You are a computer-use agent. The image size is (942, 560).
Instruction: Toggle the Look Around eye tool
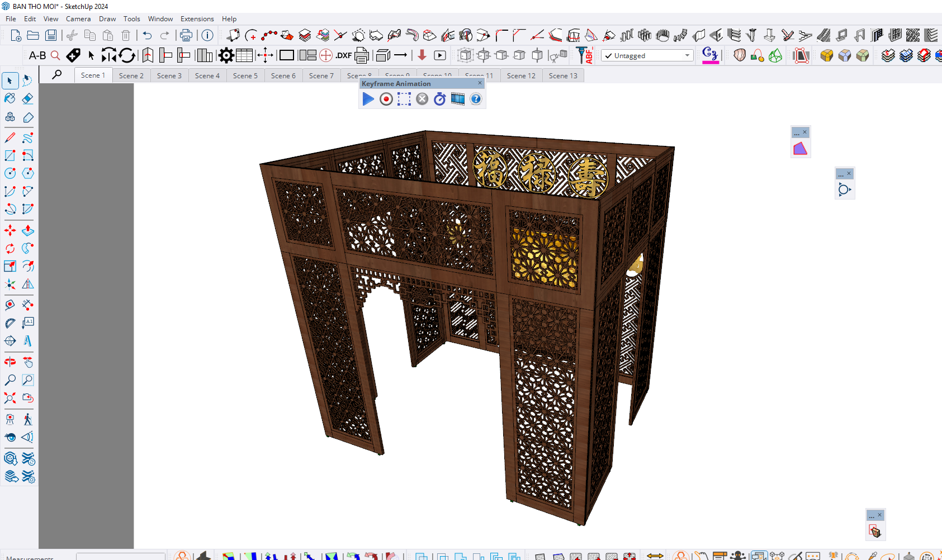point(10,437)
